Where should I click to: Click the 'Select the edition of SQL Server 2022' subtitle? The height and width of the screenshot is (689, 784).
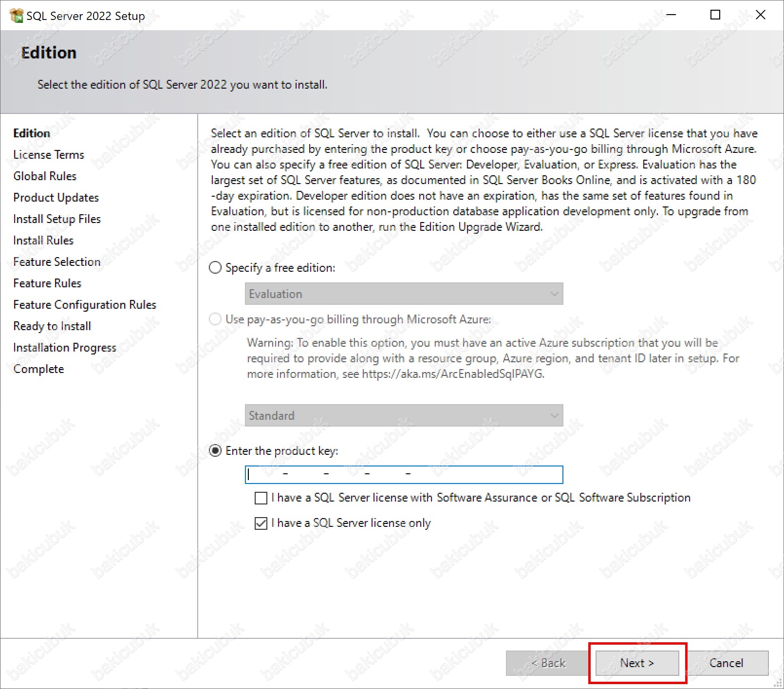coord(182,85)
